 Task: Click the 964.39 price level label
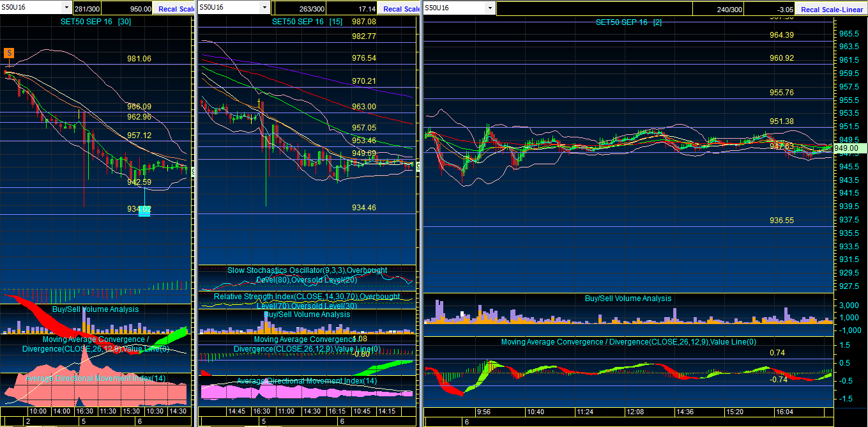pos(782,35)
